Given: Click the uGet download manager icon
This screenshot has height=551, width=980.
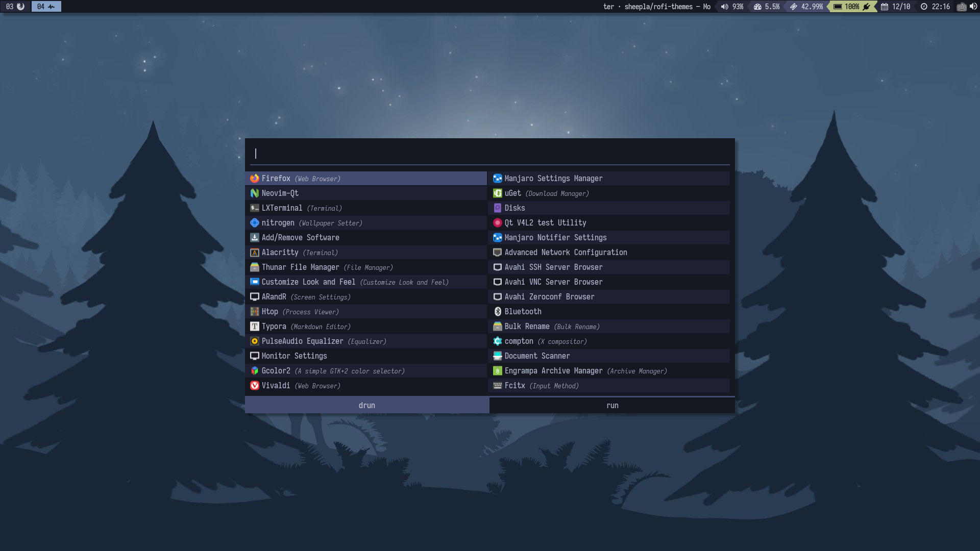Looking at the screenshot, I should pos(497,193).
